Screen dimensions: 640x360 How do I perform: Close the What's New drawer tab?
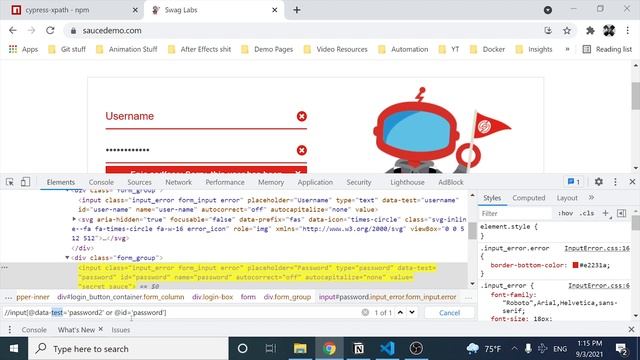pos(101,329)
